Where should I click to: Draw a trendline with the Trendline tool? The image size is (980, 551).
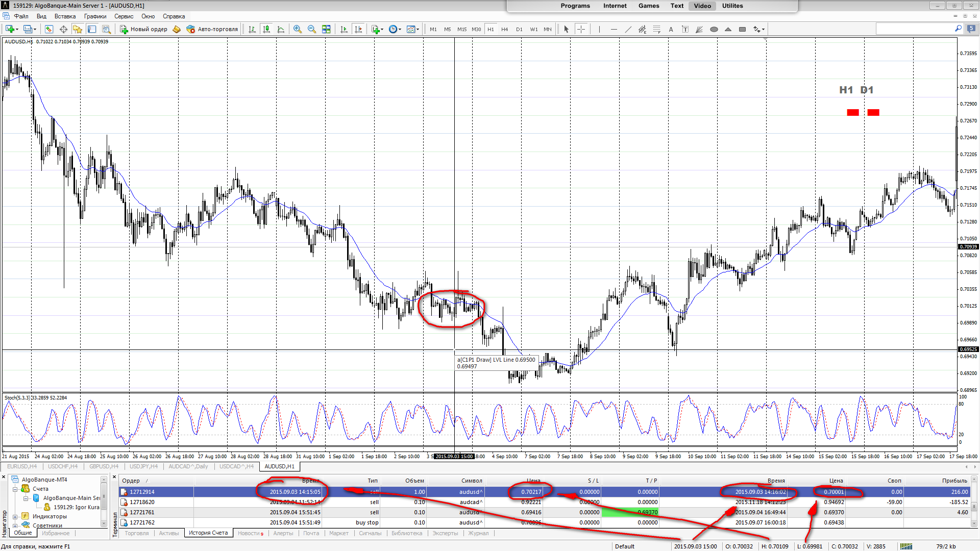628,29
